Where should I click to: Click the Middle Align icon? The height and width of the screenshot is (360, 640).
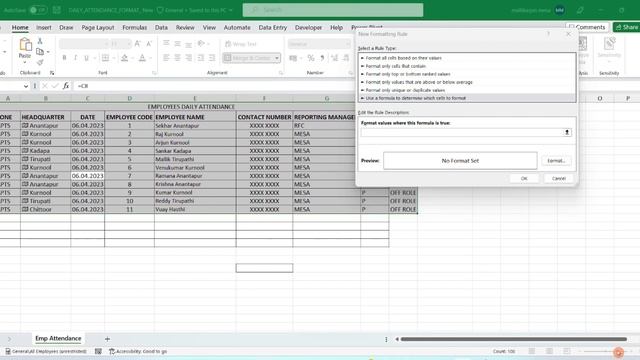click(177, 44)
